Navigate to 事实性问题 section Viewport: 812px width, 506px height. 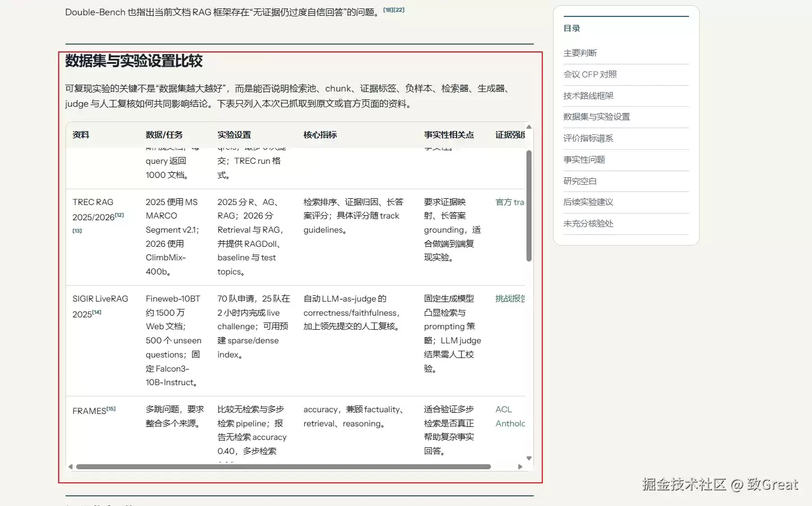(x=584, y=160)
